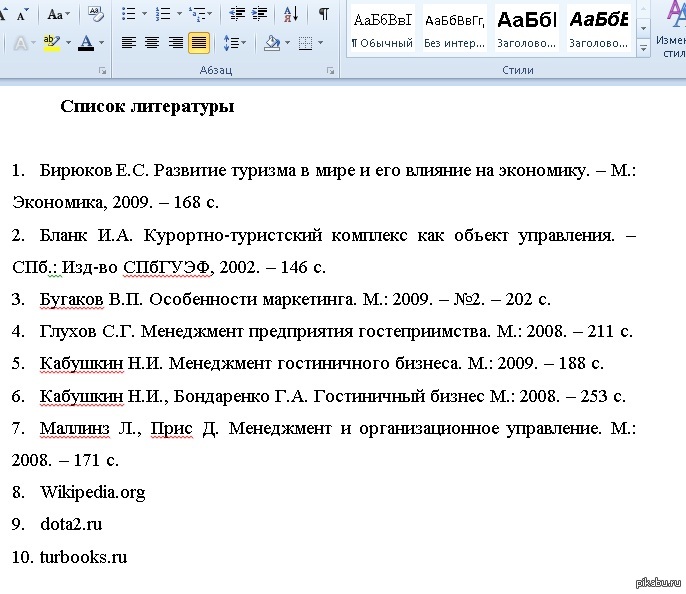The width and height of the screenshot is (686, 594).
Task: Decrease the paragraph indent
Action: click(x=238, y=14)
